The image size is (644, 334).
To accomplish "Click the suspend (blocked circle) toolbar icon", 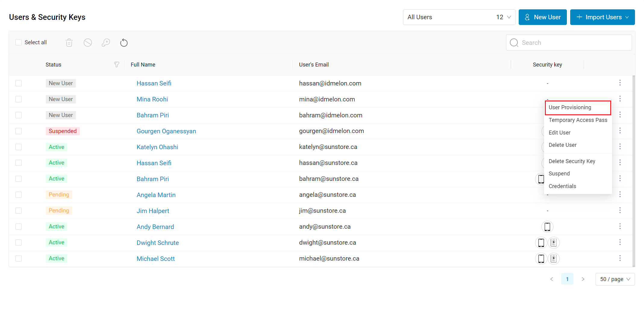I will click(88, 43).
